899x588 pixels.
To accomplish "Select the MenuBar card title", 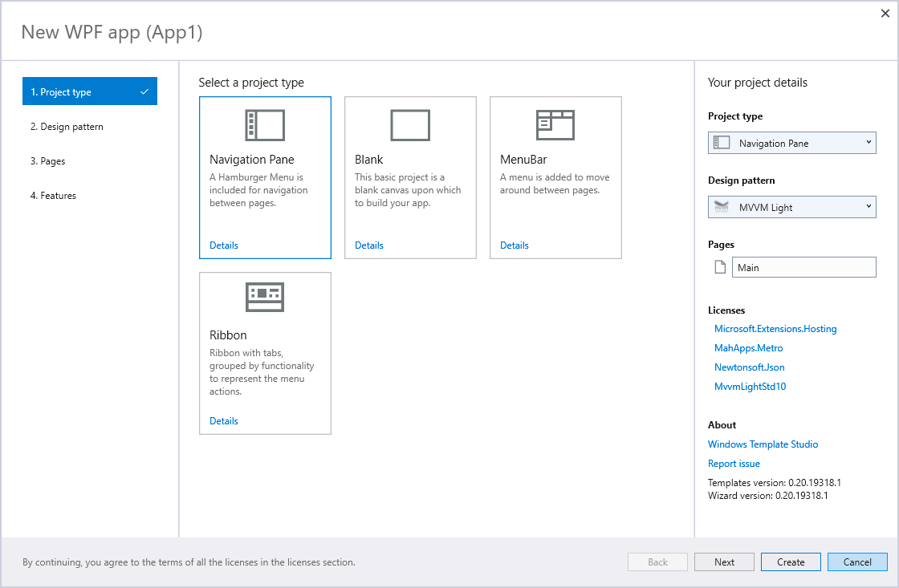I will (x=523, y=160).
